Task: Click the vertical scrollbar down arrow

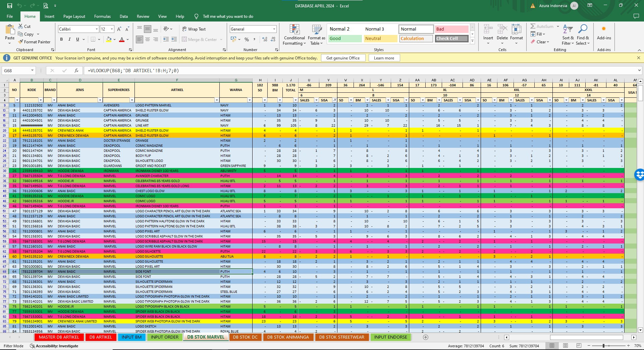Action: (x=640, y=330)
